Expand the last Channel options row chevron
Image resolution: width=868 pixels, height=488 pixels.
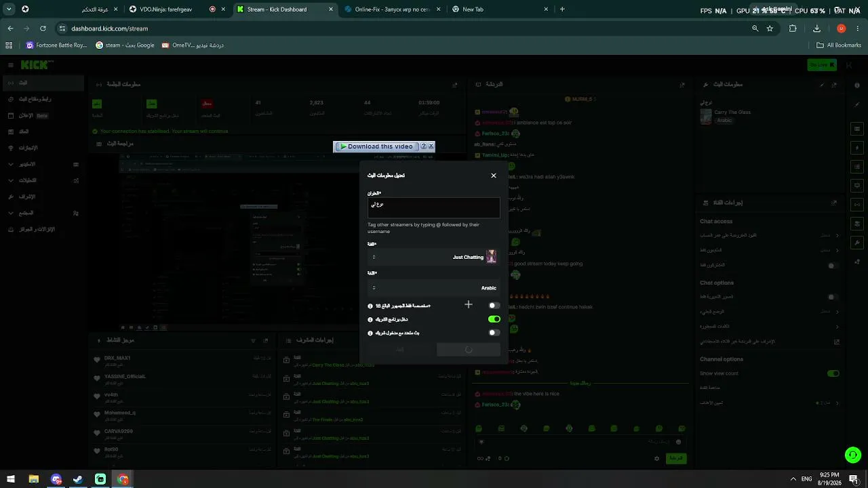click(837, 403)
